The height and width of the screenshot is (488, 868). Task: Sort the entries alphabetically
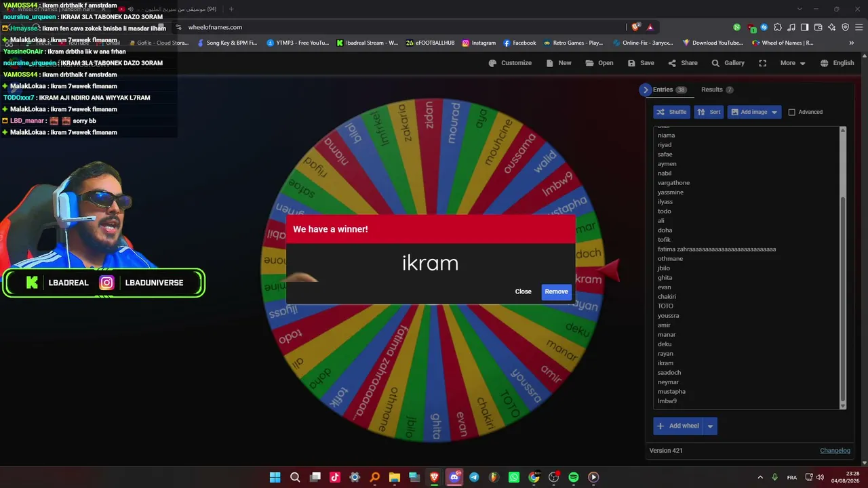[x=709, y=112]
